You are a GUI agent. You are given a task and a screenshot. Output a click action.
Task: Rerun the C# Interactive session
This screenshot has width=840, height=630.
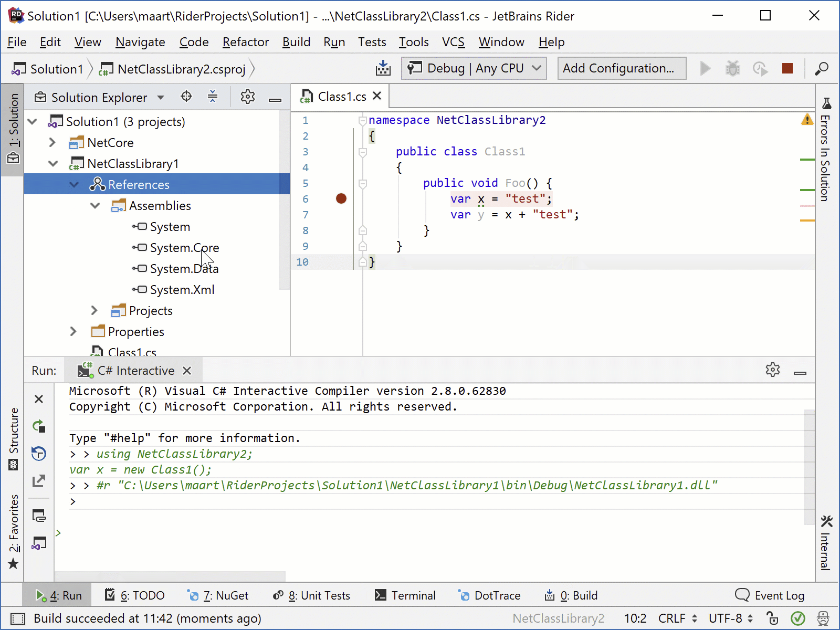pyautogui.click(x=39, y=427)
